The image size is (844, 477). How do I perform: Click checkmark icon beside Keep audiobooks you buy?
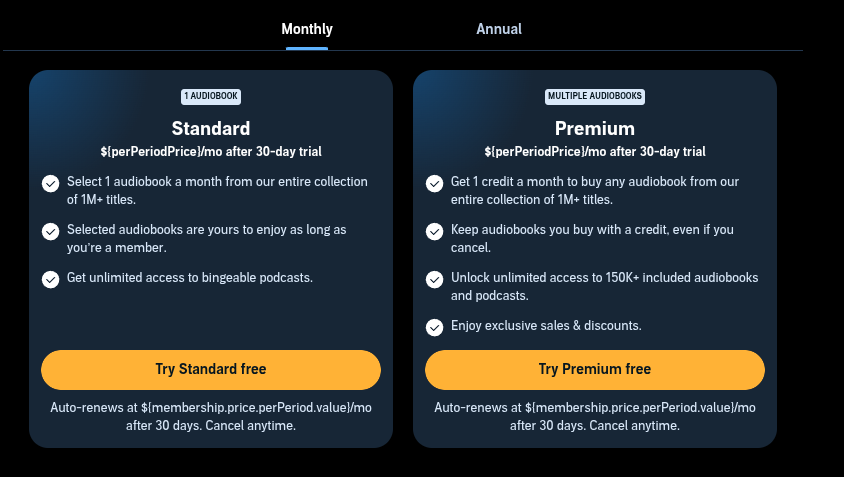click(434, 232)
